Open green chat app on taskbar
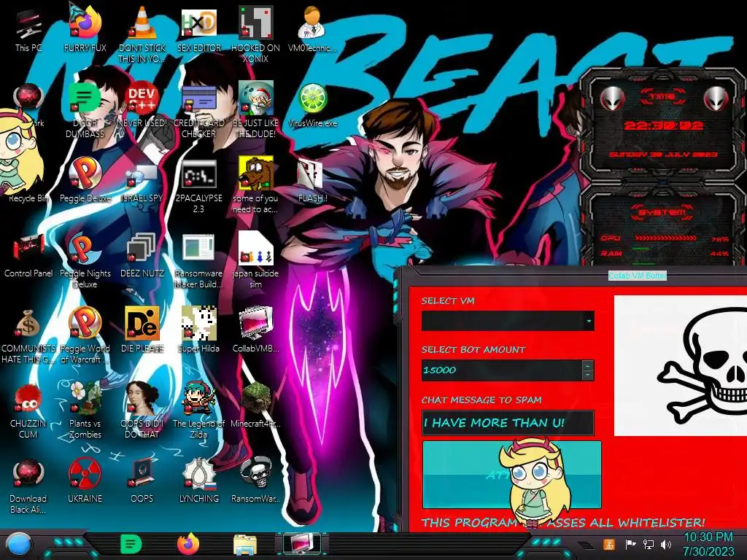The image size is (747, 560). point(131,544)
